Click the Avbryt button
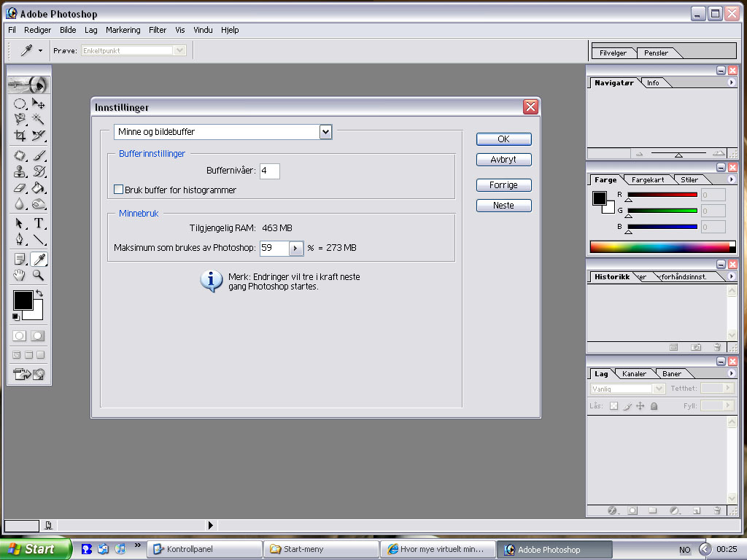This screenshot has height=560, width=747. click(x=503, y=160)
